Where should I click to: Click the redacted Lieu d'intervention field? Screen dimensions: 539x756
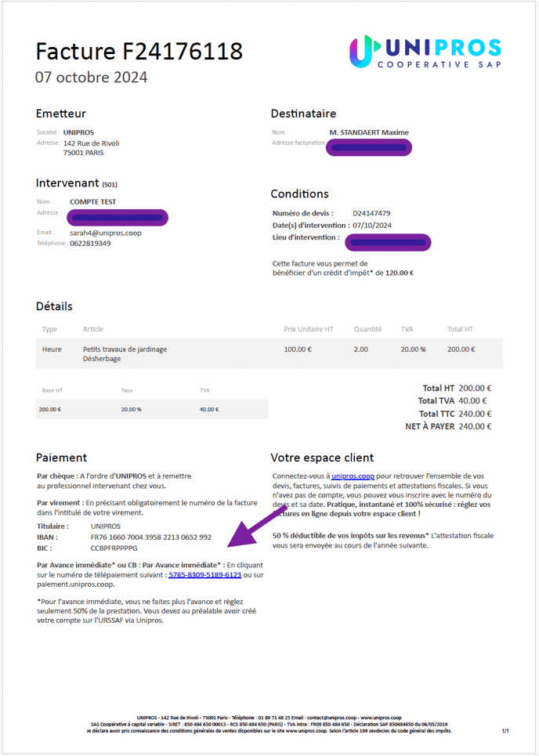pyautogui.click(x=388, y=243)
